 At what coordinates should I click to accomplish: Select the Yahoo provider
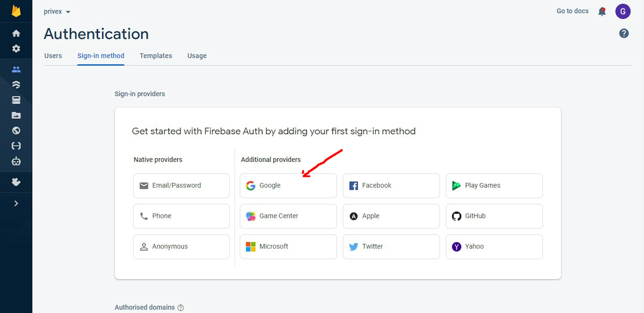494,246
